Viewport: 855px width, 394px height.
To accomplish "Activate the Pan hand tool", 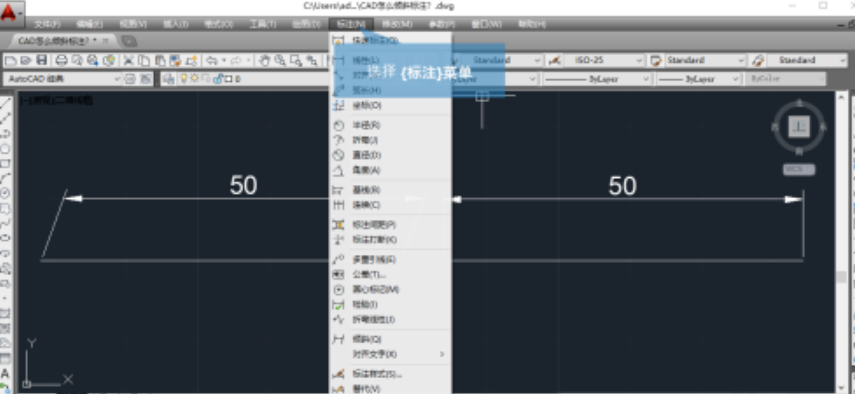I will point(264,60).
